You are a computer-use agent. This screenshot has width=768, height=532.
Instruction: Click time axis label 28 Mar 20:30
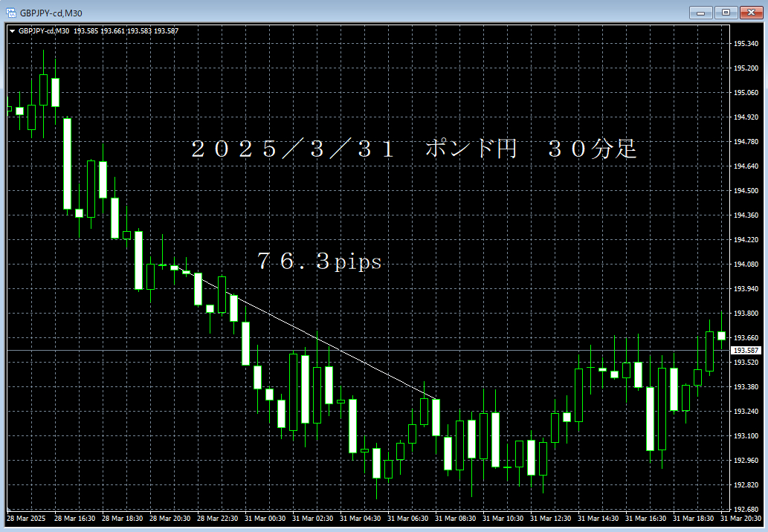pyautogui.click(x=170, y=519)
